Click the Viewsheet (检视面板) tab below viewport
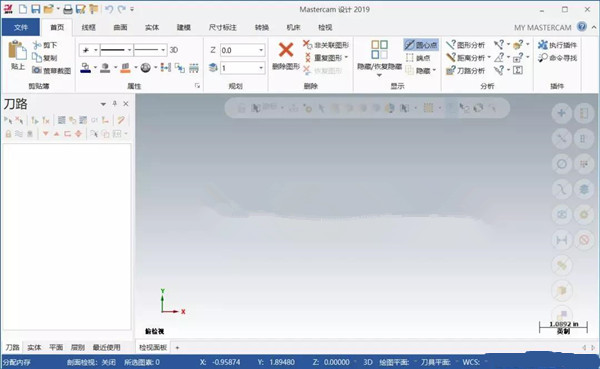Image resolution: width=600 pixels, height=369 pixels. click(x=153, y=348)
